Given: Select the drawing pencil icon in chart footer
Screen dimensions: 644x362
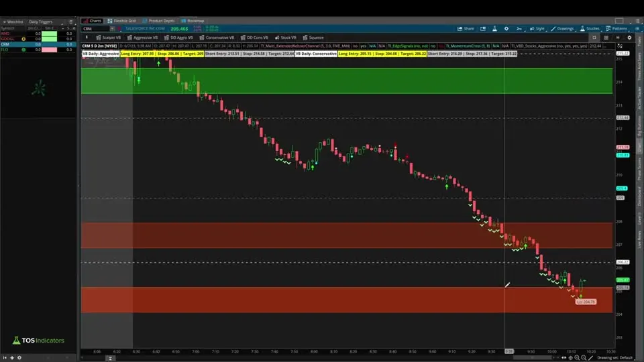Looking at the screenshot, I should [x=590, y=358].
